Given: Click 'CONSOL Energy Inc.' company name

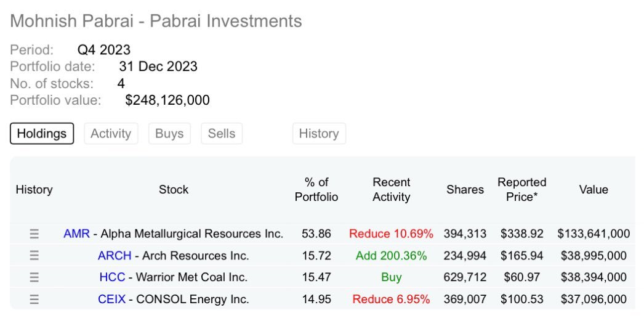Looking at the screenshot, I should 192,299.
